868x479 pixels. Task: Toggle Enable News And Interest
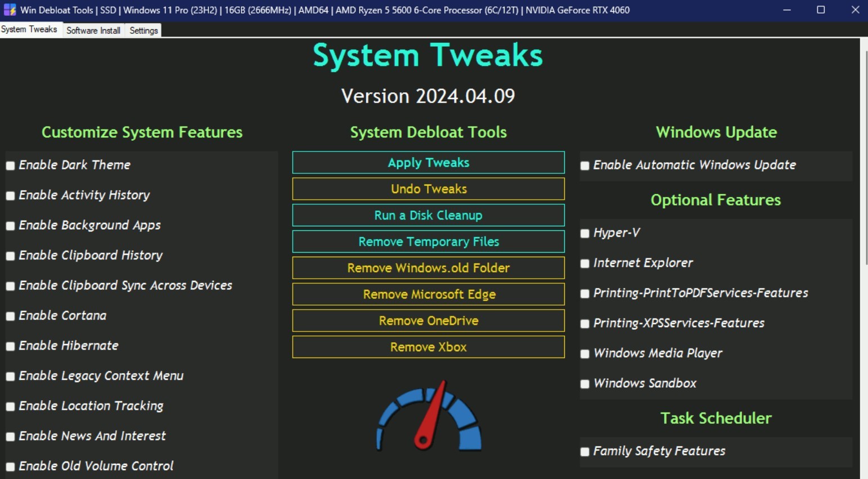click(10, 437)
